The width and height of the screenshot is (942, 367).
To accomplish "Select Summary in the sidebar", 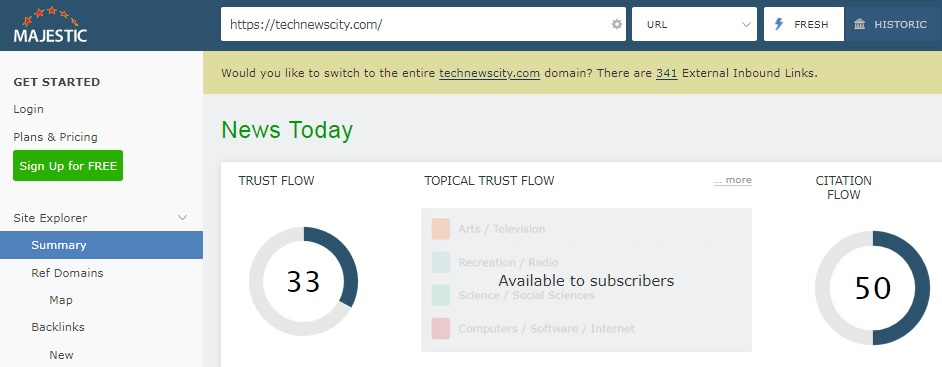I will [101, 245].
